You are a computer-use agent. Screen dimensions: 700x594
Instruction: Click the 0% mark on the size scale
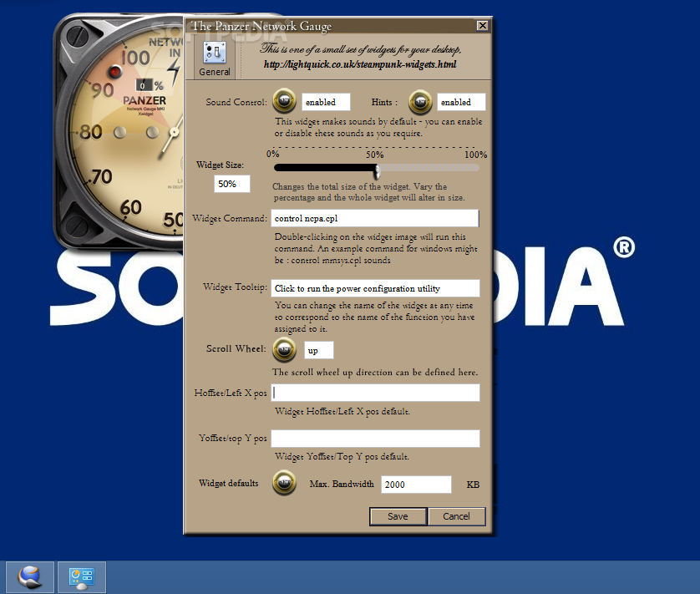coord(273,154)
